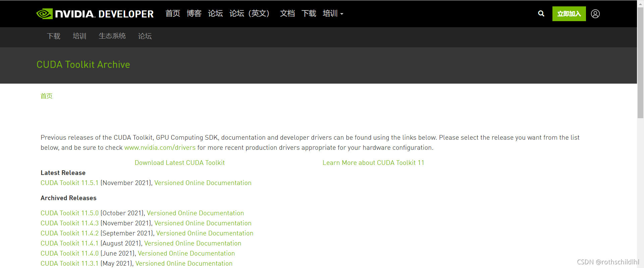Image resolution: width=644 pixels, height=268 pixels.
Task: Open the search magnifier icon
Action: (x=541, y=14)
